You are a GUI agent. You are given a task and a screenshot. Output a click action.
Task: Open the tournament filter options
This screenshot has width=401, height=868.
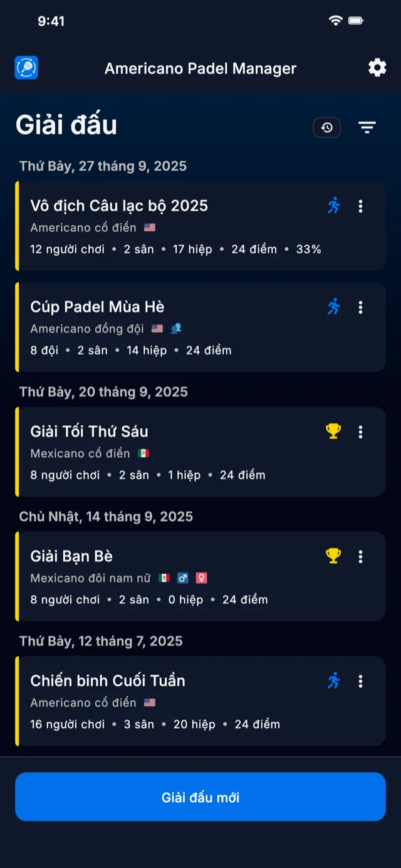367,127
